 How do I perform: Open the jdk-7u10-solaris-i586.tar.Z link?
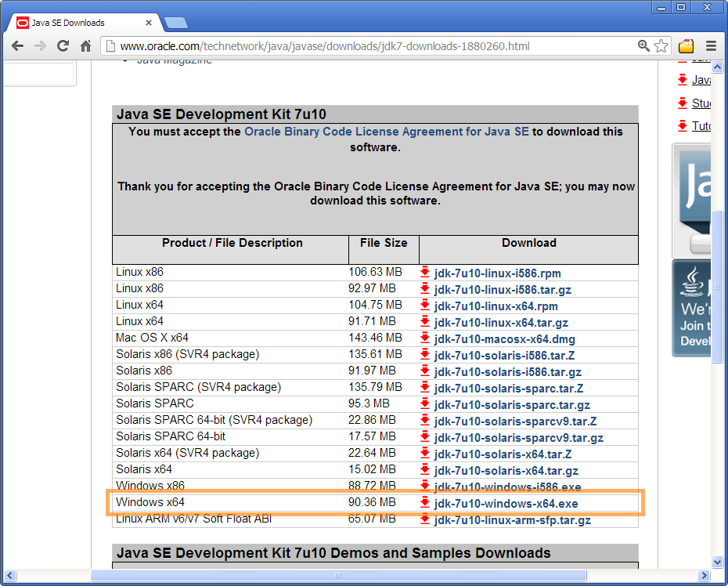505,356
